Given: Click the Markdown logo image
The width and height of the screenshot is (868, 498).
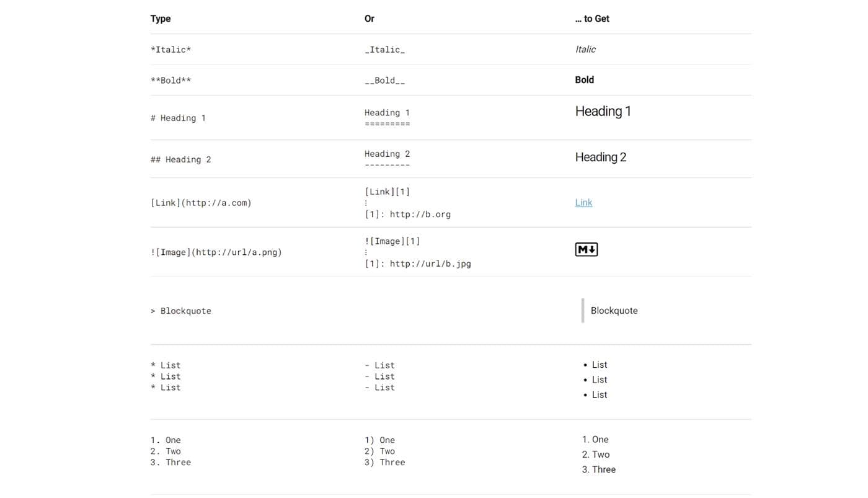Looking at the screenshot, I should pos(586,249).
